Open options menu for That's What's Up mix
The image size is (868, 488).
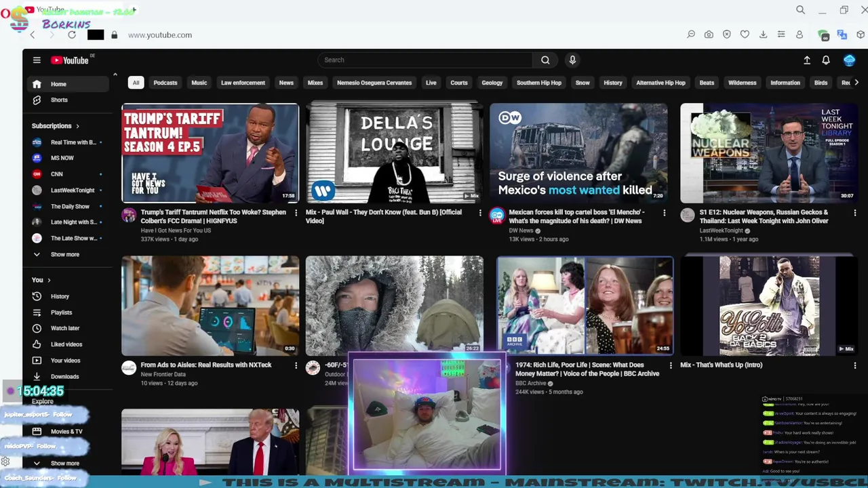[854, 365]
